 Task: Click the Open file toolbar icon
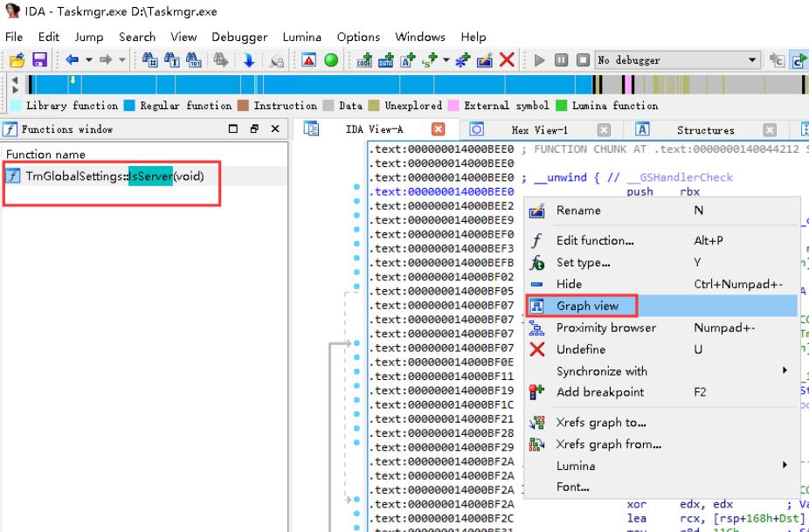[17, 60]
